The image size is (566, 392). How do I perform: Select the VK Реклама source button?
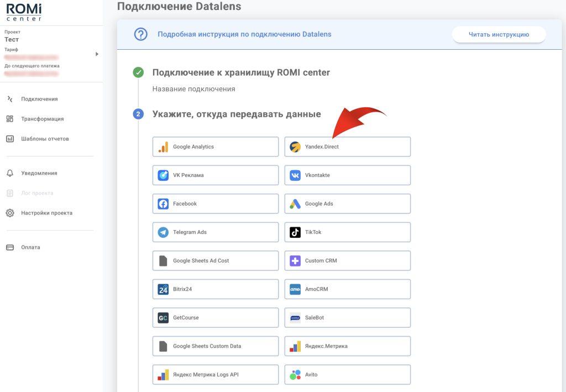click(x=216, y=175)
